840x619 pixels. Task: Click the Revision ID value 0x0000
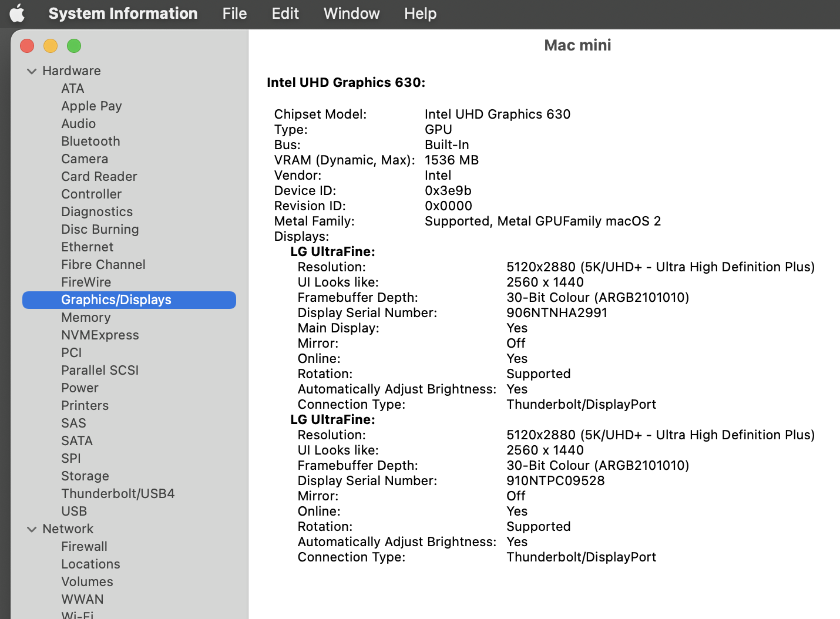449,206
